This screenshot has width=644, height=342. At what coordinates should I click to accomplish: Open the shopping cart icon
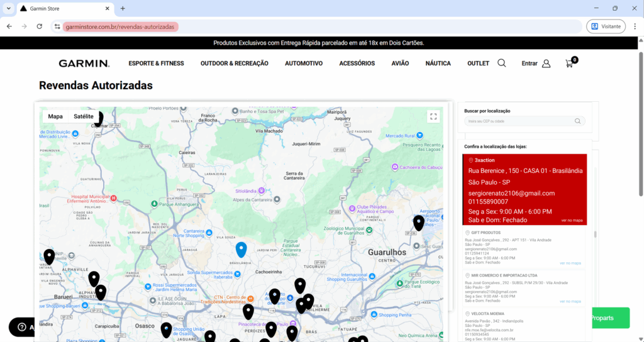570,63
